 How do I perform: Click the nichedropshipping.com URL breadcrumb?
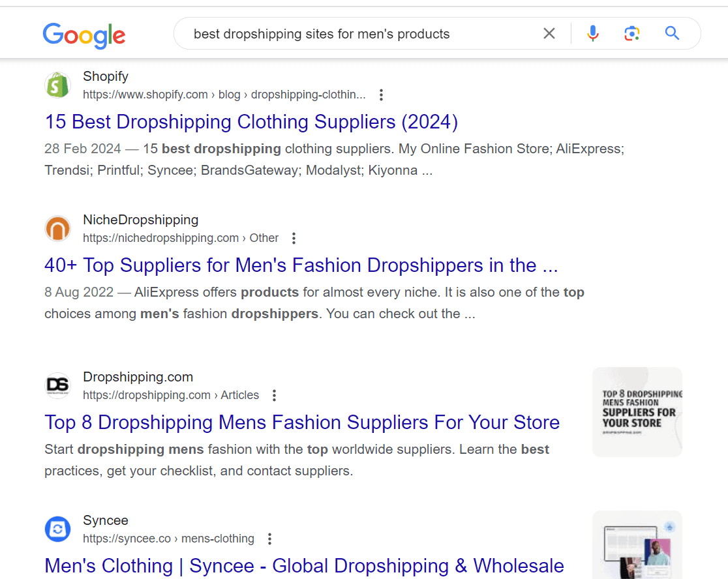click(181, 238)
